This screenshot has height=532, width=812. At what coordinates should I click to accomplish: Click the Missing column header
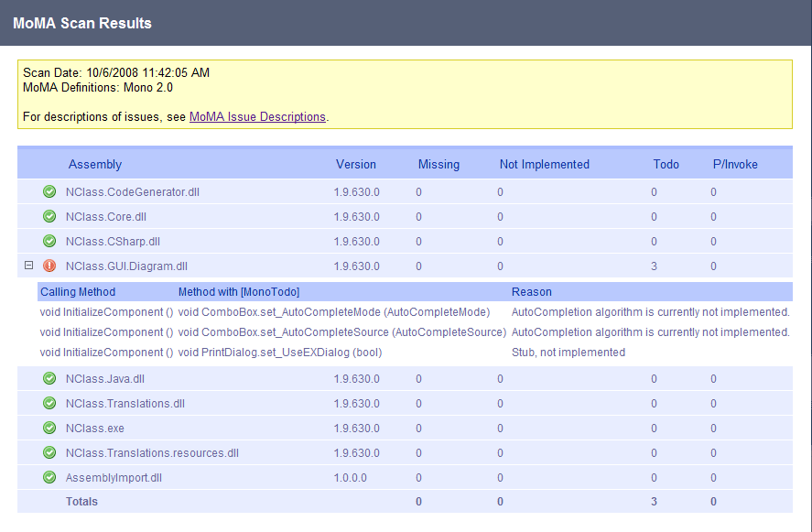(438, 165)
